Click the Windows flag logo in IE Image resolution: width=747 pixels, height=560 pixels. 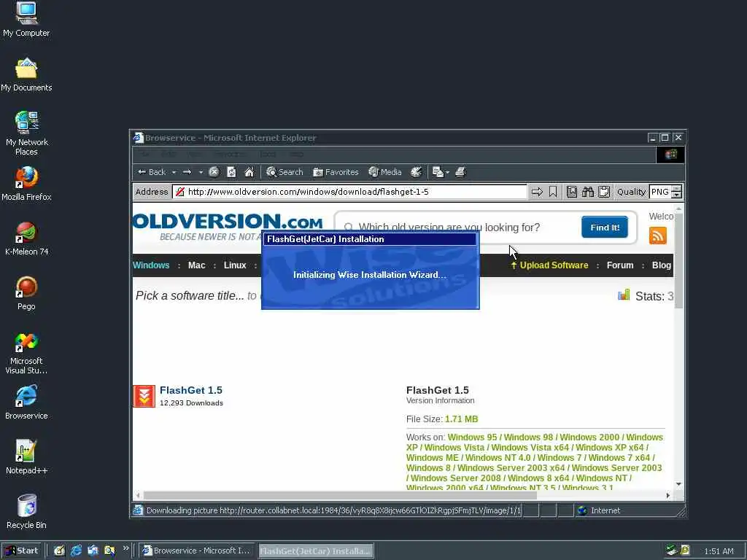click(671, 155)
